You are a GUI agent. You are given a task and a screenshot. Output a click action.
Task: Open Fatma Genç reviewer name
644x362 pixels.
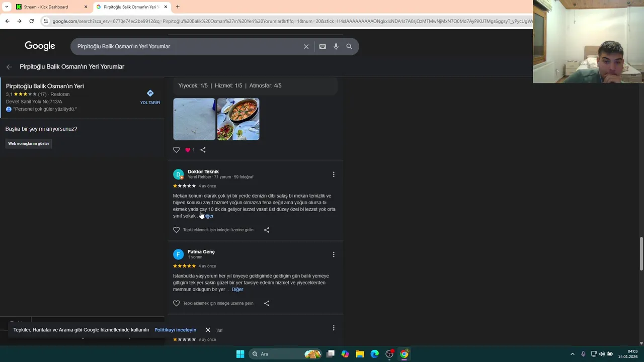(x=201, y=251)
